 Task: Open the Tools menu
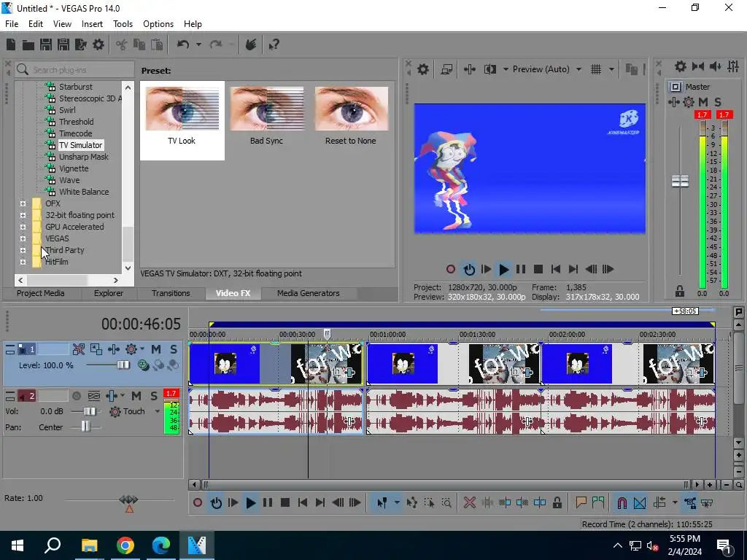[123, 24]
